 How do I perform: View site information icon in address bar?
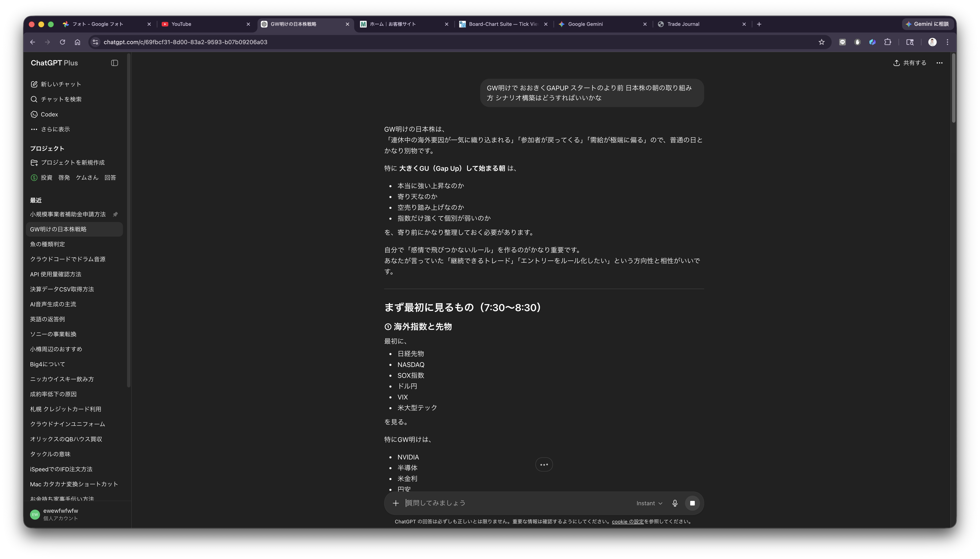(96, 42)
